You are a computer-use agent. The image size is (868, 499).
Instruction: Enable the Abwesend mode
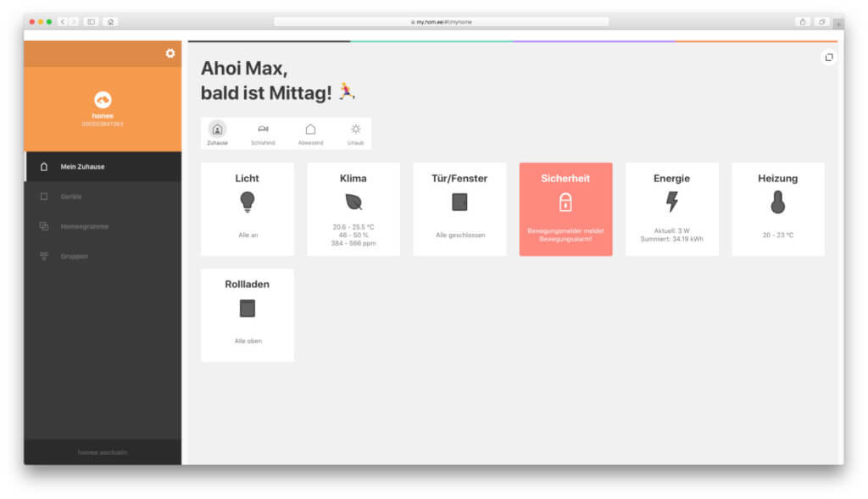click(x=309, y=132)
